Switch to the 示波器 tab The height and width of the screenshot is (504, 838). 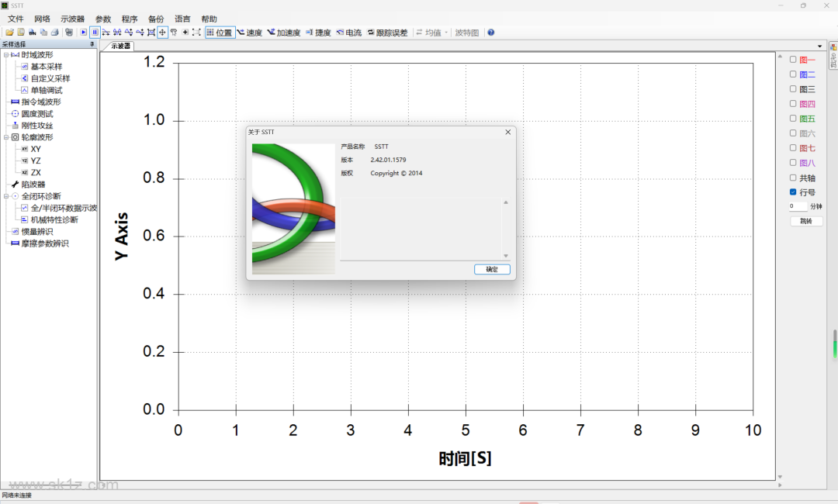tap(120, 46)
